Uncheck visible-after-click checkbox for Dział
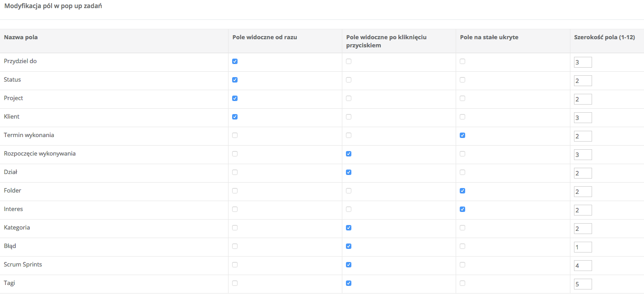Viewport: 644px width, 294px height. (x=349, y=172)
